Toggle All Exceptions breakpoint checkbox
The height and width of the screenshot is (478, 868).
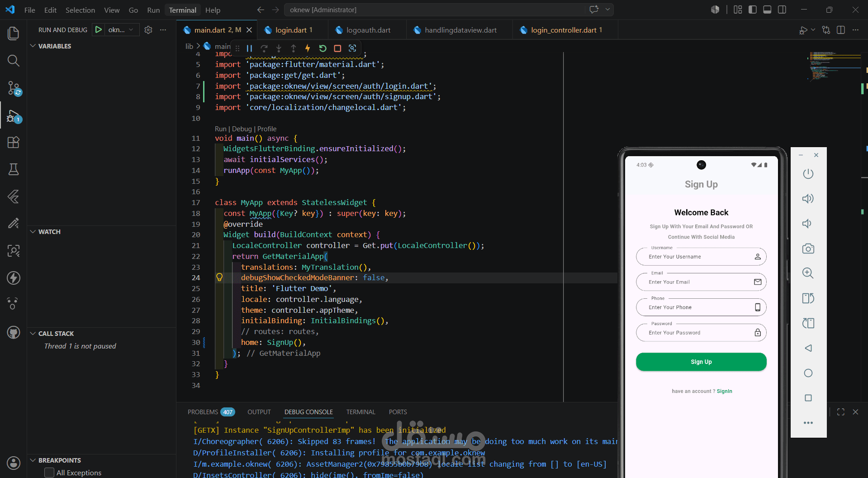point(49,473)
